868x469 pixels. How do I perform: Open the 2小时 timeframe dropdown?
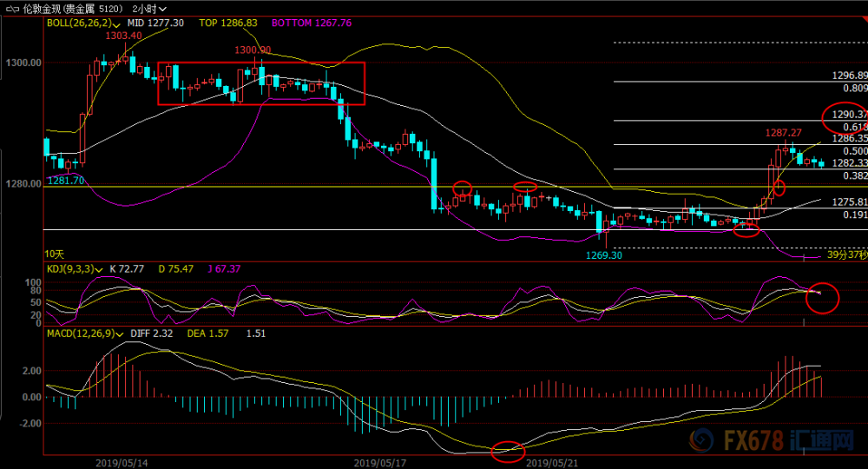pos(149,9)
